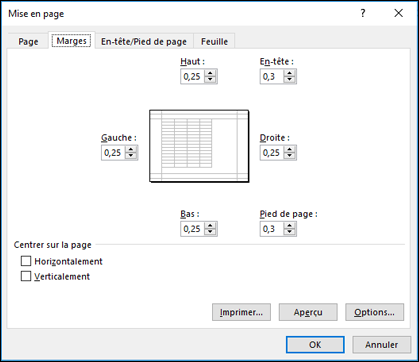419x362 pixels.
Task: Click the Imprimer... button
Action: 241,312
